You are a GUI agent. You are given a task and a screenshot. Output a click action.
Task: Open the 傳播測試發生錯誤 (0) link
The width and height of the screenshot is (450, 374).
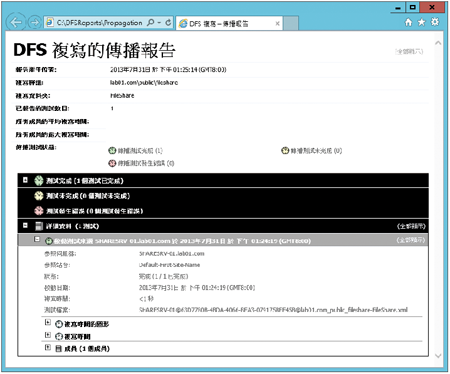146,163
